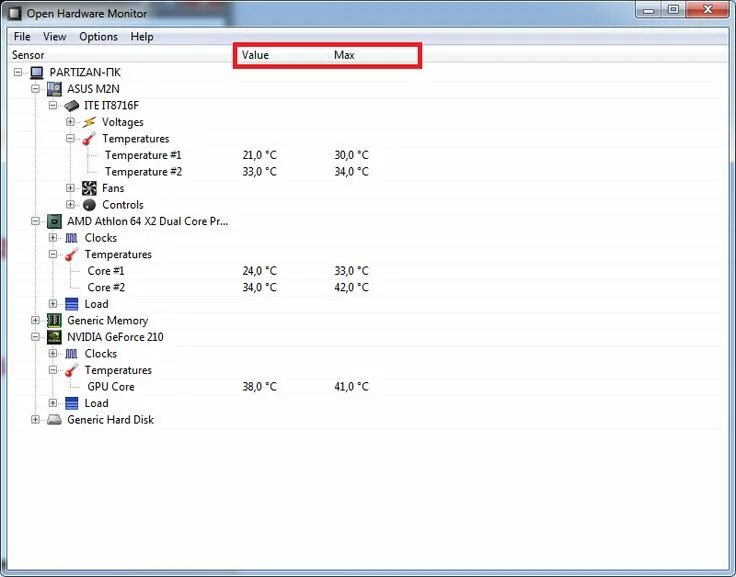Collapse Temperatures under ITE IT8716F
Viewport: 736px width, 577px height.
coord(70,138)
